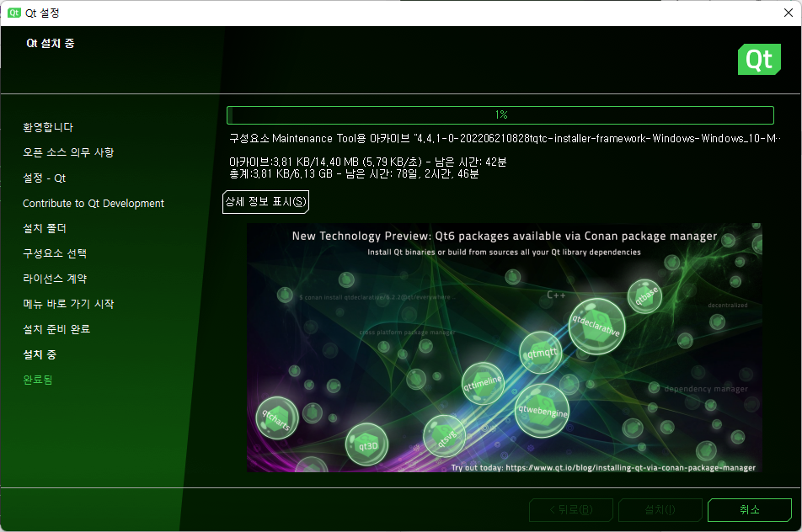Select 오픈 소스 의무 사항 step
The width and height of the screenshot is (802, 532).
[x=68, y=152]
